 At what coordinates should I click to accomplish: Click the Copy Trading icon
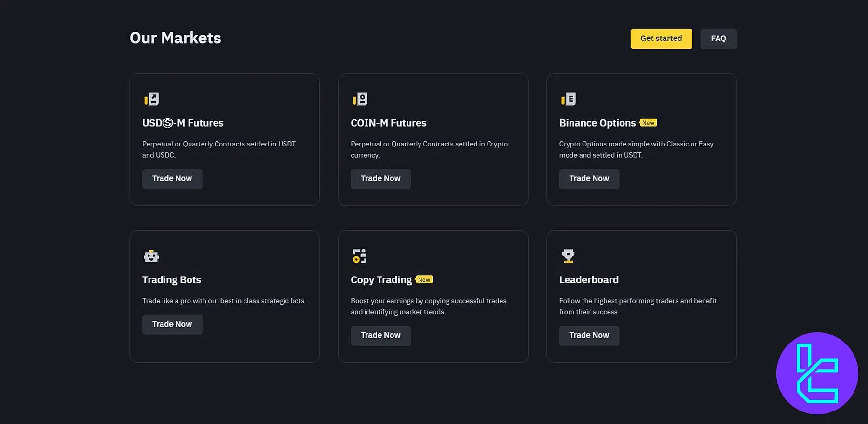[x=360, y=256]
